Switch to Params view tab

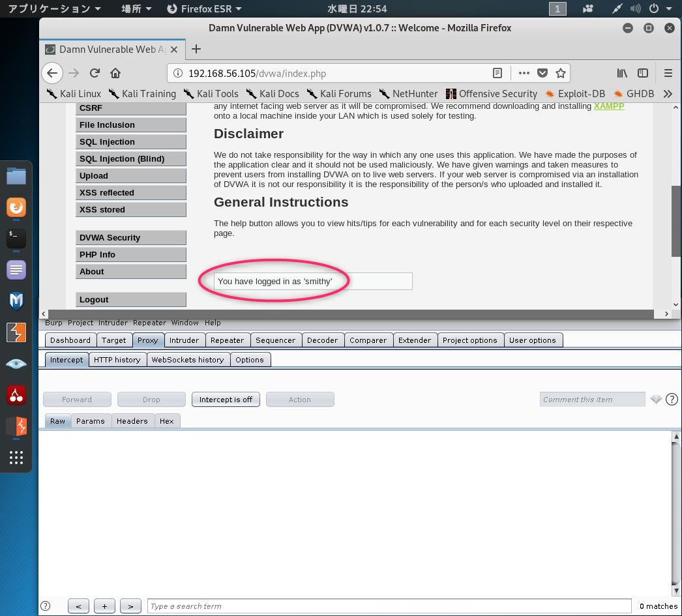(x=91, y=421)
